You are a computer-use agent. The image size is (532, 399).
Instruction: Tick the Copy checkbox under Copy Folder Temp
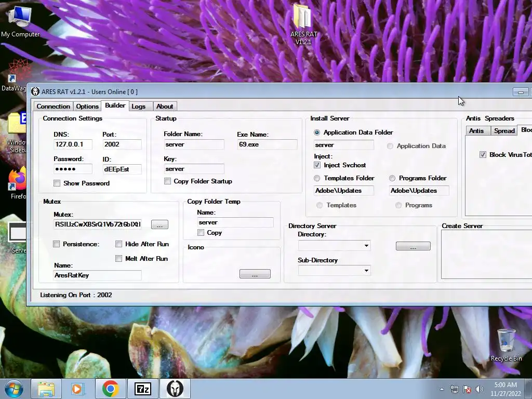201,233
